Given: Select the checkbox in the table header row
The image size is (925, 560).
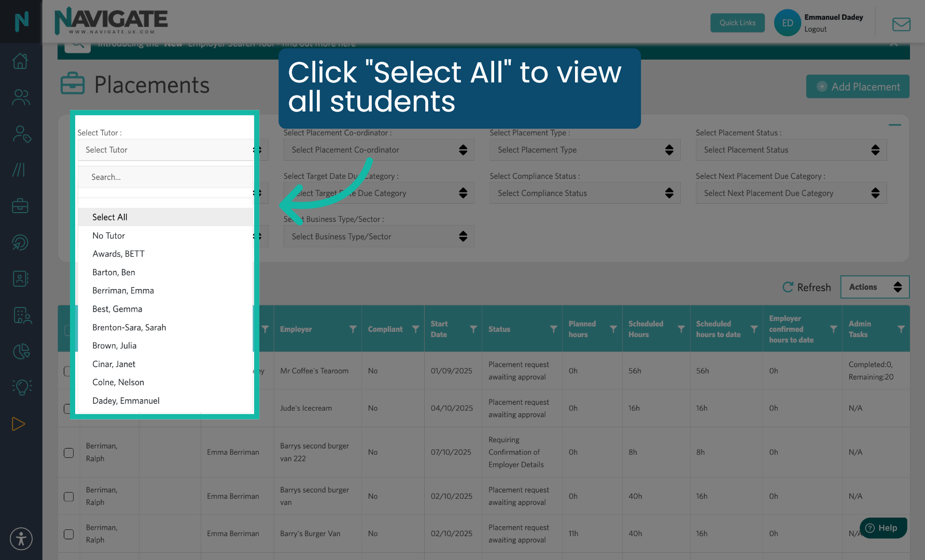Looking at the screenshot, I should pos(68,329).
